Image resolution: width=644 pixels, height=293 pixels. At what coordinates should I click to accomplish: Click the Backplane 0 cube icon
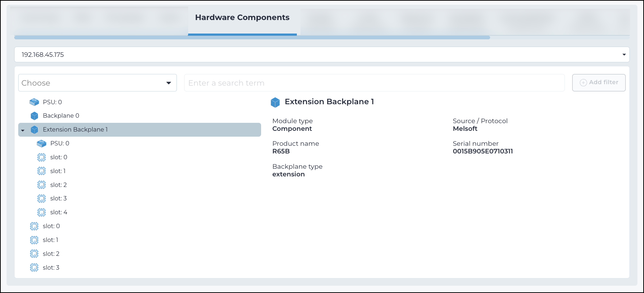(x=34, y=116)
